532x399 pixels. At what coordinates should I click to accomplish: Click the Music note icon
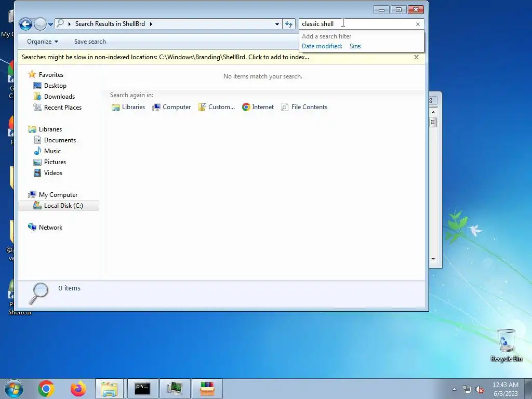(x=37, y=151)
